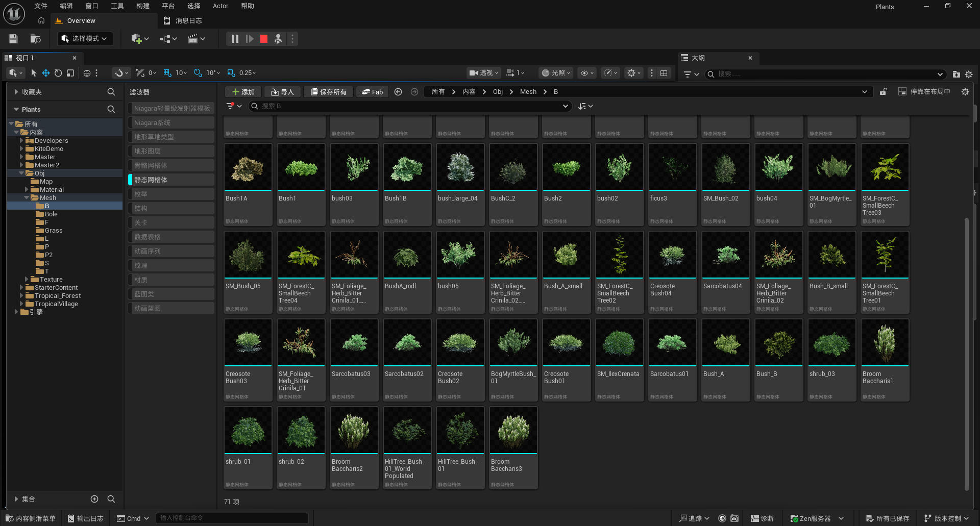Go back in content browser history
The height and width of the screenshot is (526, 980).
(x=398, y=92)
